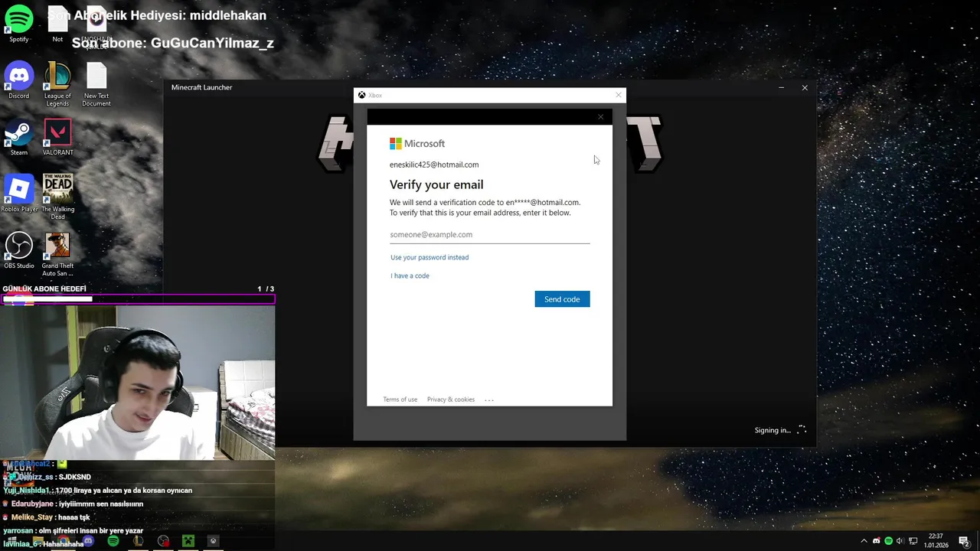The width and height of the screenshot is (980, 551).
Task: Click the Minecraft Launcher title text
Action: point(201,87)
